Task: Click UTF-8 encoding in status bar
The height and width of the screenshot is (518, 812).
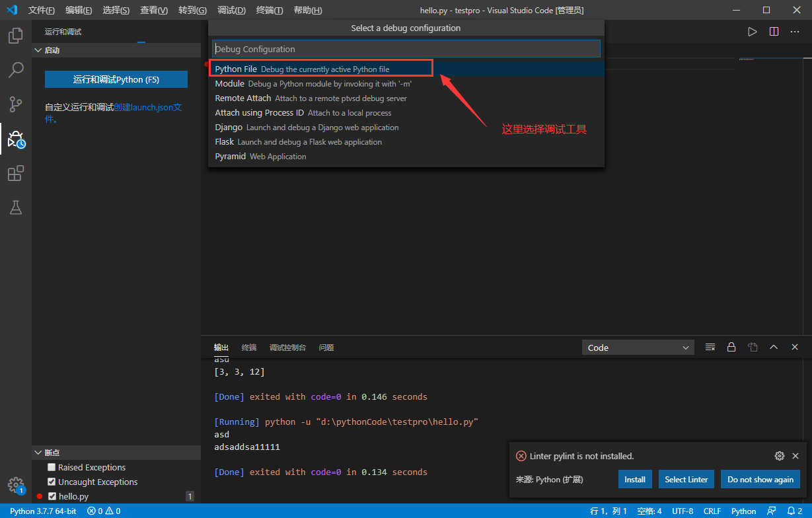Action: coord(683,511)
